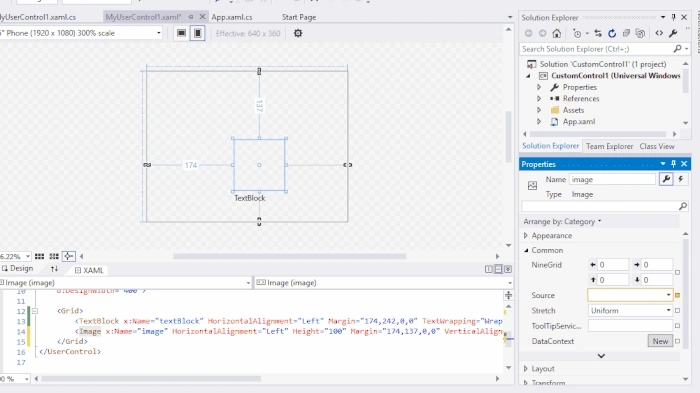
Task: Open Pending Changes Filter clock icon
Action: pos(577,33)
